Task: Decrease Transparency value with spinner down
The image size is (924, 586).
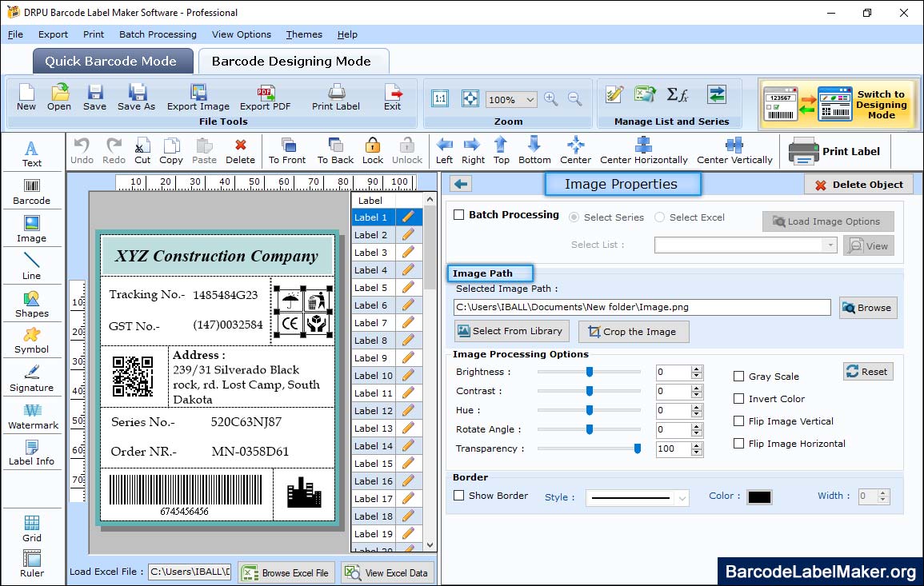Action: (697, 453)
